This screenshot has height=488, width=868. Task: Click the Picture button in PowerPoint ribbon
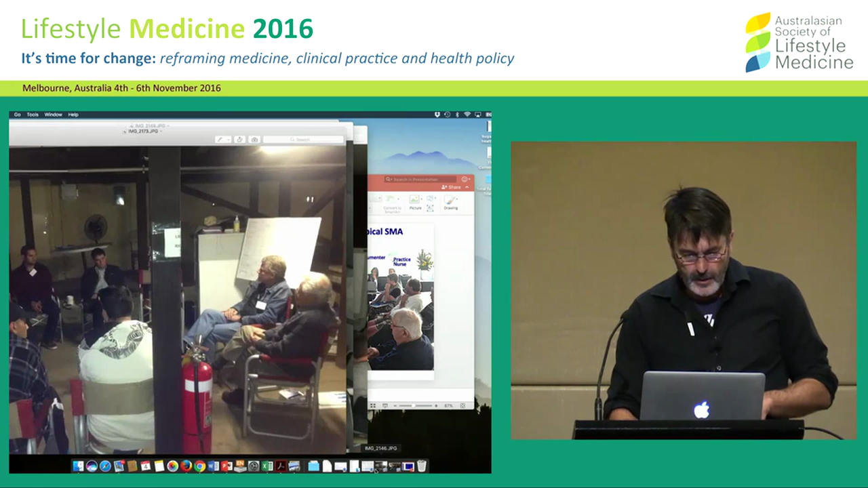tap(415, 203)
